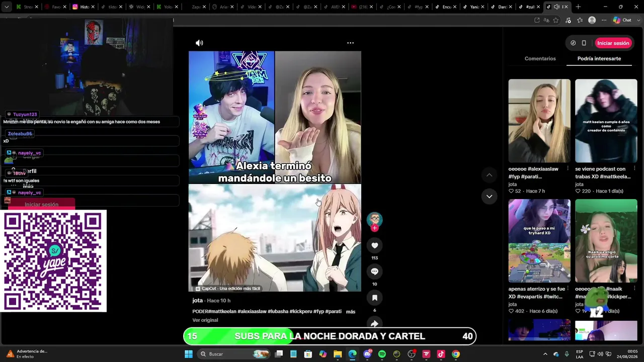This screenshot has width=644, height=362.
Task: Switch to the Comentarios tab
Action: click(540, 59)
